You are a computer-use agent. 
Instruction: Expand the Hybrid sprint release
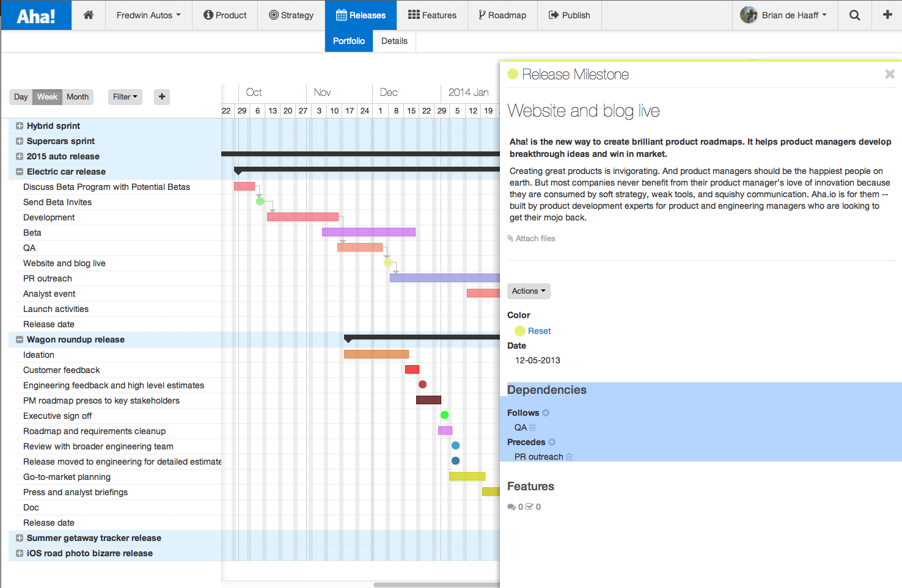[20, 126]
